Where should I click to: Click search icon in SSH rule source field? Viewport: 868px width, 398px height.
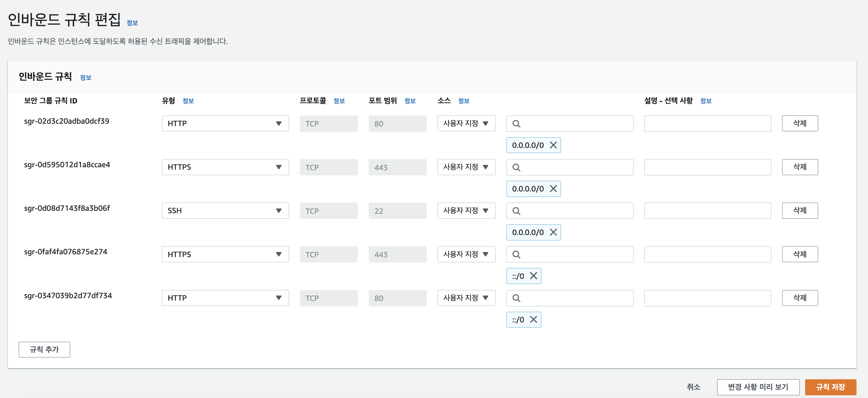click(516, 211)
